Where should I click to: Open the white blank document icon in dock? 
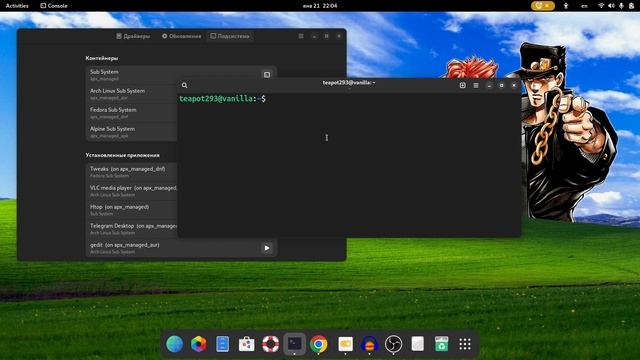click(418, 344)
